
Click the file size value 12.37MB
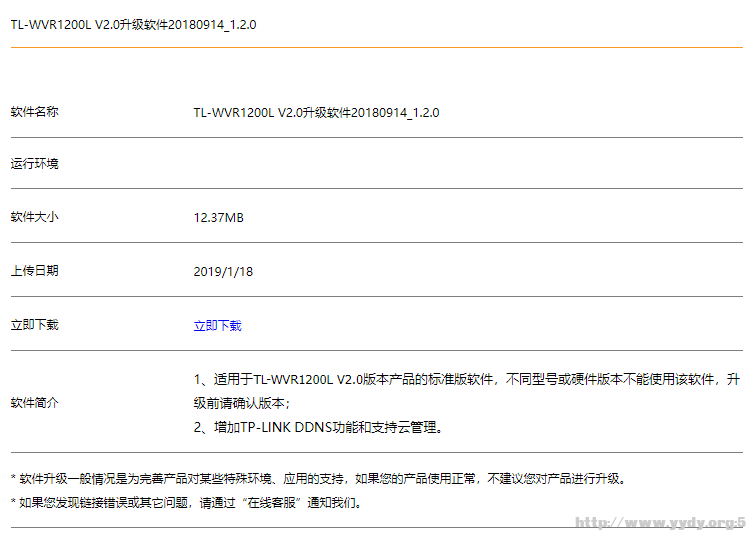pyautogui.click(x=218, y=218)
